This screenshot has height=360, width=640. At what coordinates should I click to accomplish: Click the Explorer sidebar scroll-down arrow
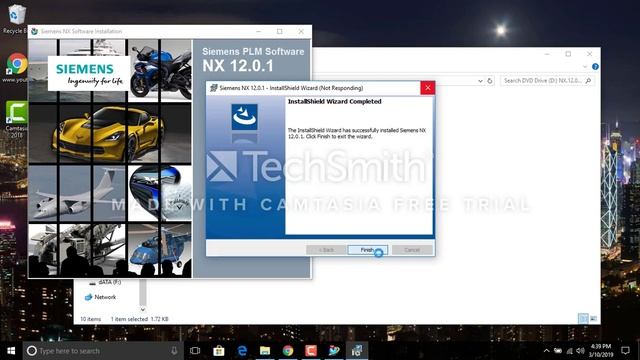point(143,309)
